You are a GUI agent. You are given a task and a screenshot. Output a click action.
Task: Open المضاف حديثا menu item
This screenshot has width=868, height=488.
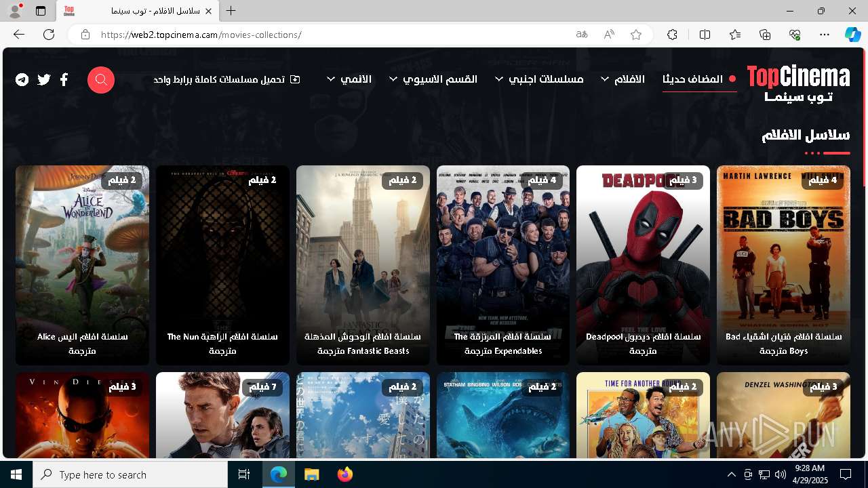[699, 79]
